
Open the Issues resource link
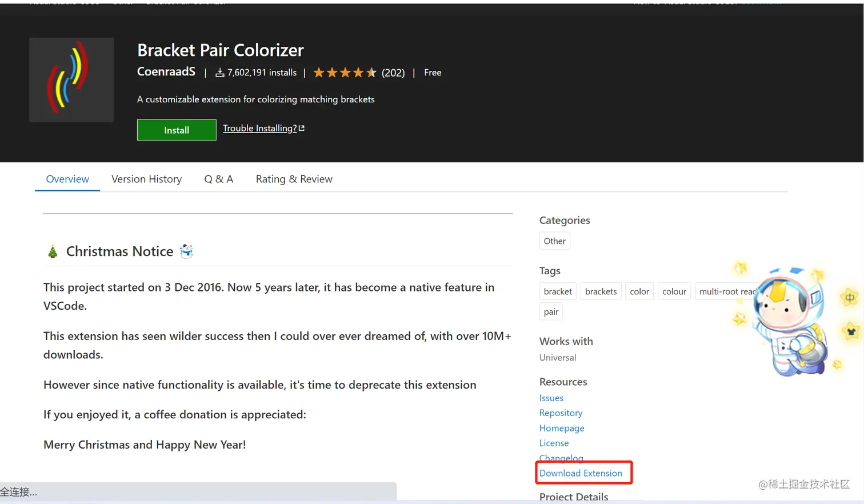(551, 398)
